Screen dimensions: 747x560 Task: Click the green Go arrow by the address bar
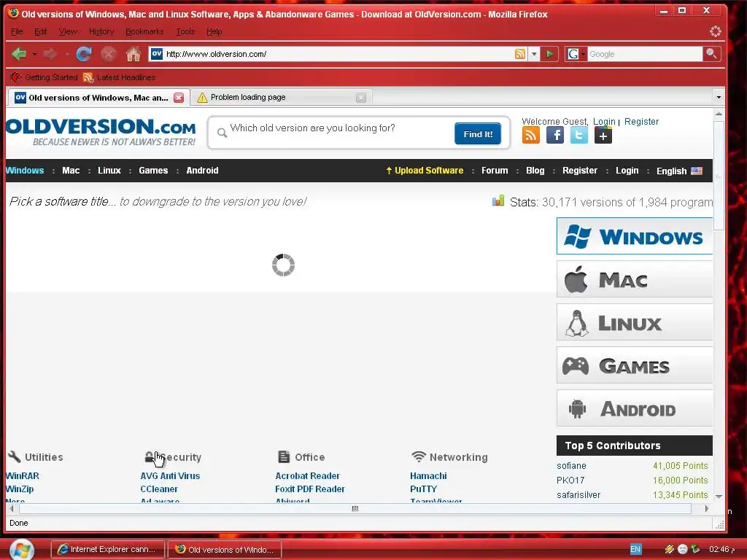(549, 54)
